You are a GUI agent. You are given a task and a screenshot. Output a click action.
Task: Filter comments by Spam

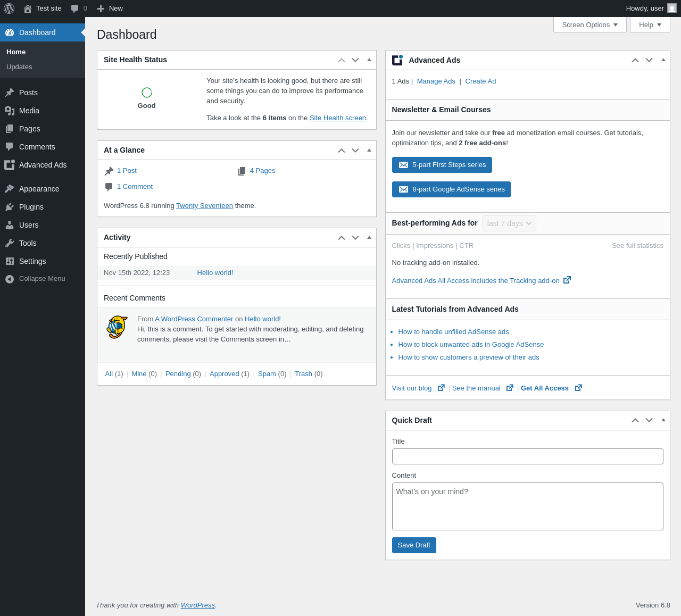(267, 374)
